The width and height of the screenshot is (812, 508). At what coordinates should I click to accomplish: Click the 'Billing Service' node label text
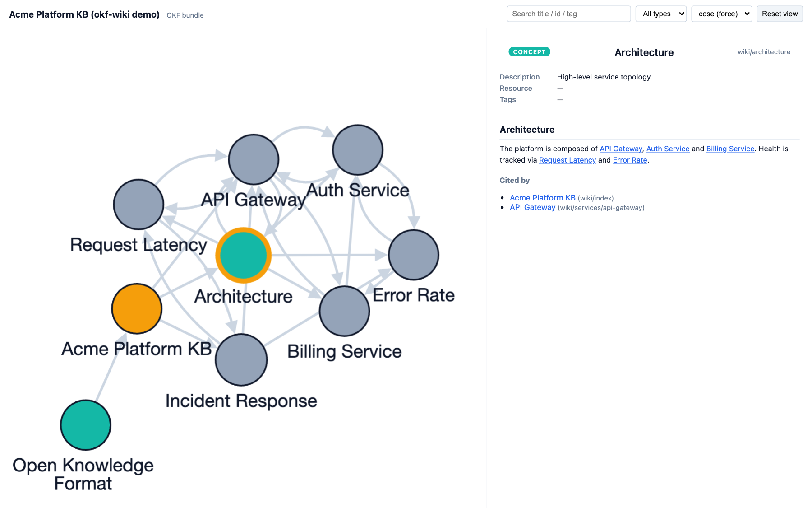pos(345,351)
